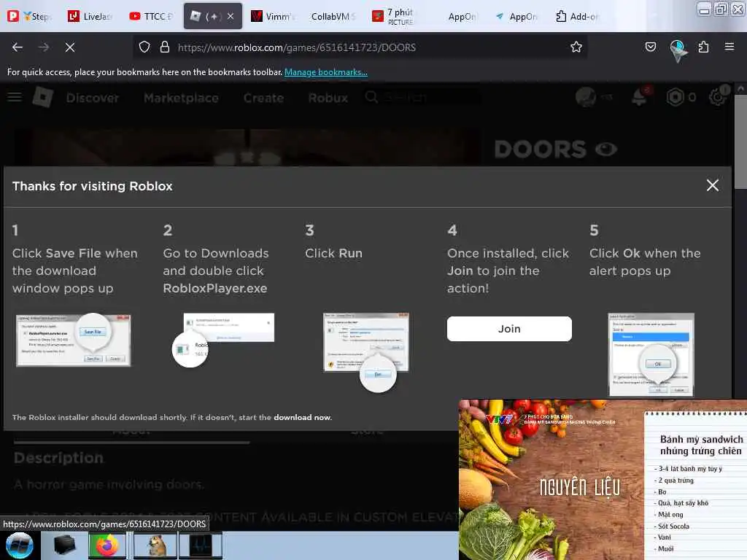Open the Roblox side navigation menu
Viewport: 747px width, 560px height.
point(15,97)
